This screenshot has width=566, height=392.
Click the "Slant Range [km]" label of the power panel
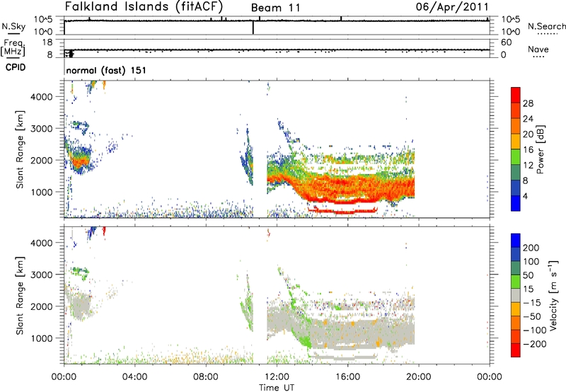click(x=20, y=149)
